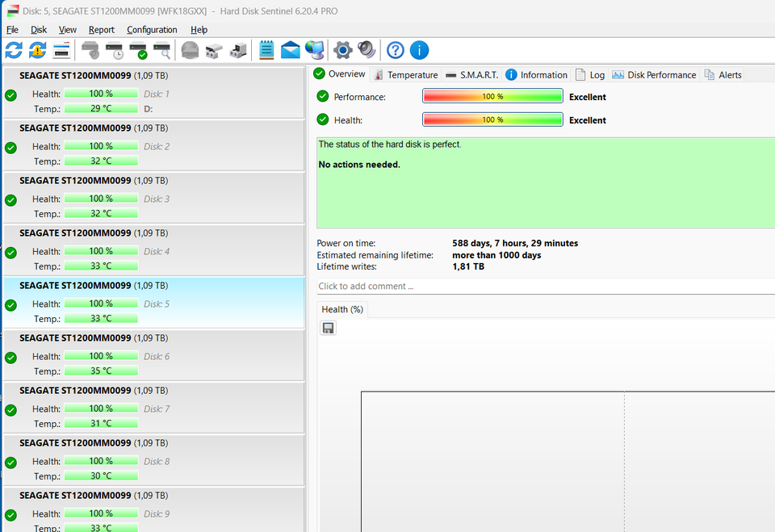This screenshot has height=532, width=775.
Task: Select Disk 7 showing 31 °C
Action: click(153, 406)
